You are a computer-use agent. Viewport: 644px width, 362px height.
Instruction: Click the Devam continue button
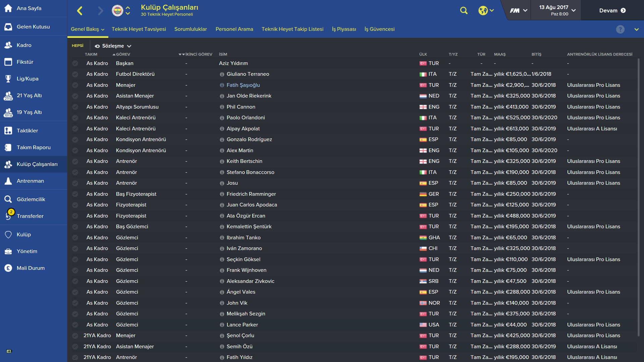click(x=612, y=10)
